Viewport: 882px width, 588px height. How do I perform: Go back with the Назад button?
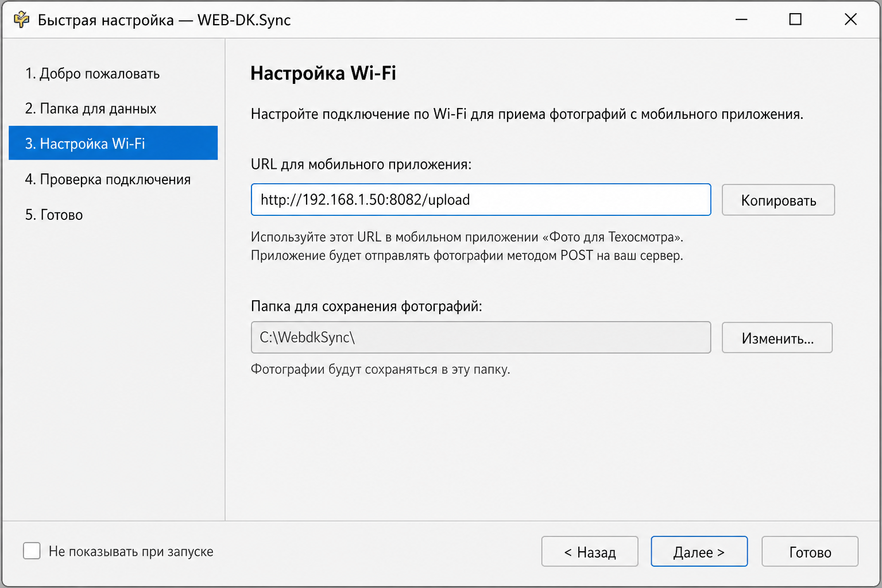[x=590, y=552]
